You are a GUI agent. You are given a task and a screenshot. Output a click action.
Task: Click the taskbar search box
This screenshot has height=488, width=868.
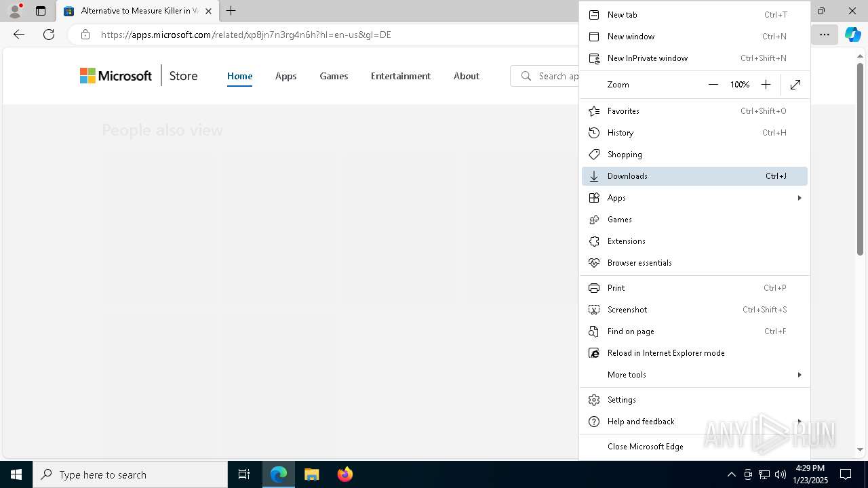(130, 474)
